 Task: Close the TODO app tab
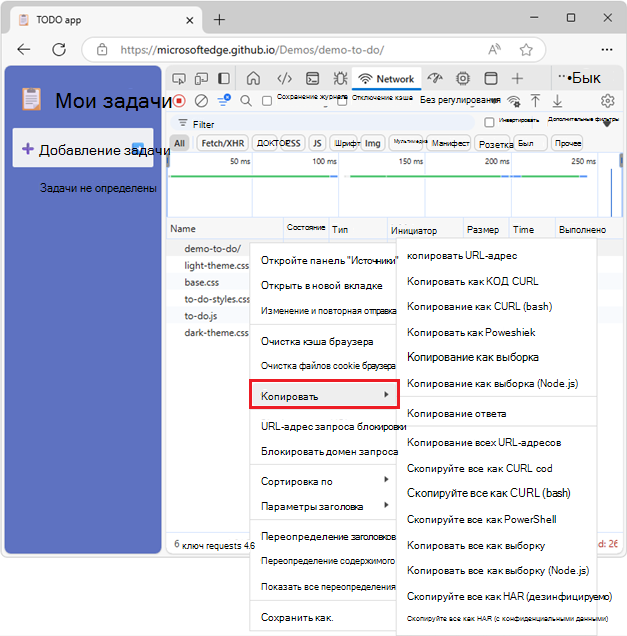click(x=189, y=20)
